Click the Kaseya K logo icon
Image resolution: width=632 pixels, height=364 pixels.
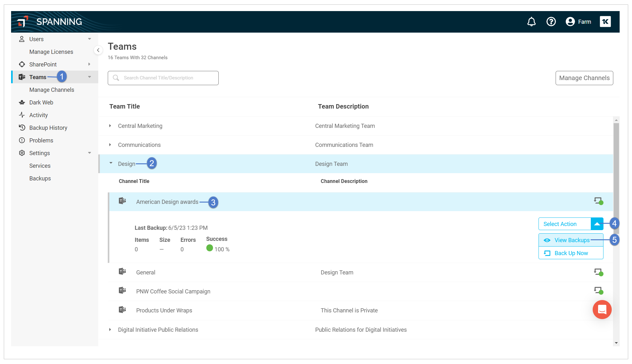[605, 22]
